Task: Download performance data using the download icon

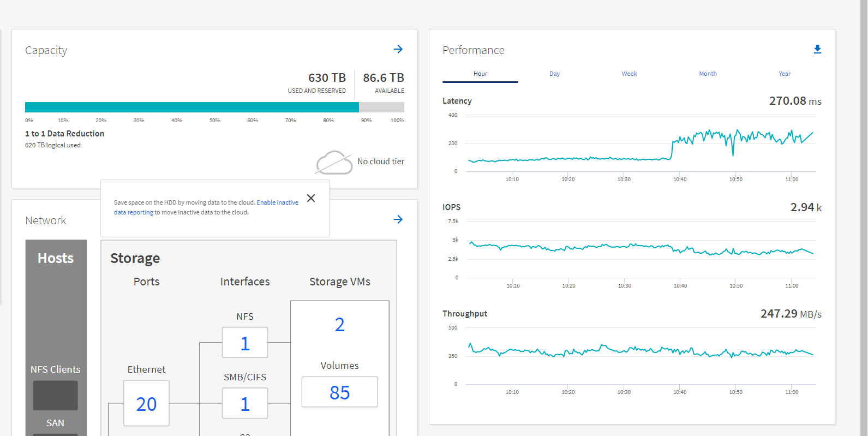Action: click(x=817, y=49)
